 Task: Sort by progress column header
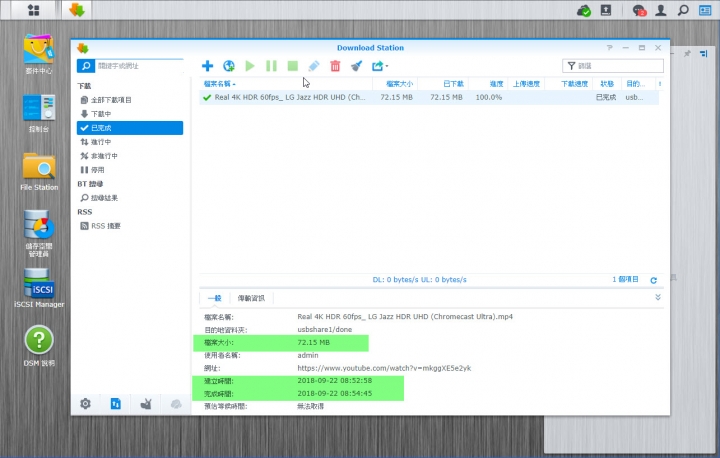tap(487, 84)
